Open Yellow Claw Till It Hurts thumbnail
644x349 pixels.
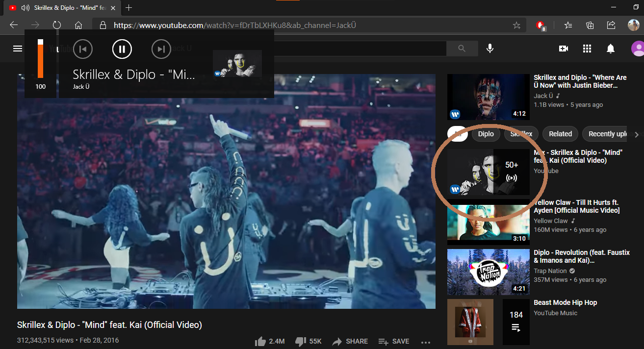tap(489, 222)
